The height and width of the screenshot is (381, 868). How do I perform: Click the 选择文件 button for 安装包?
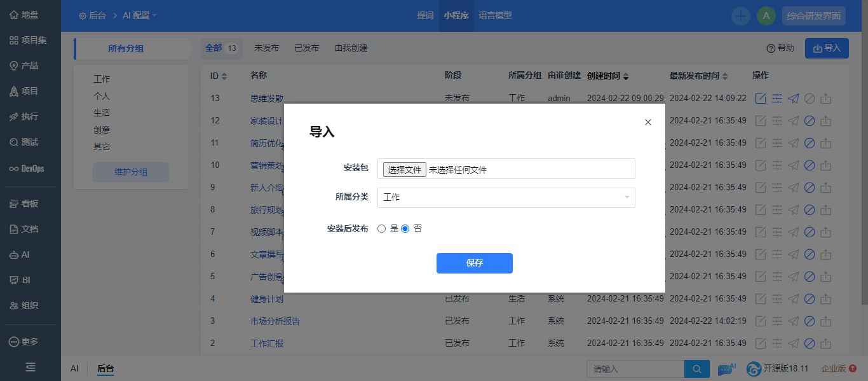405,170
